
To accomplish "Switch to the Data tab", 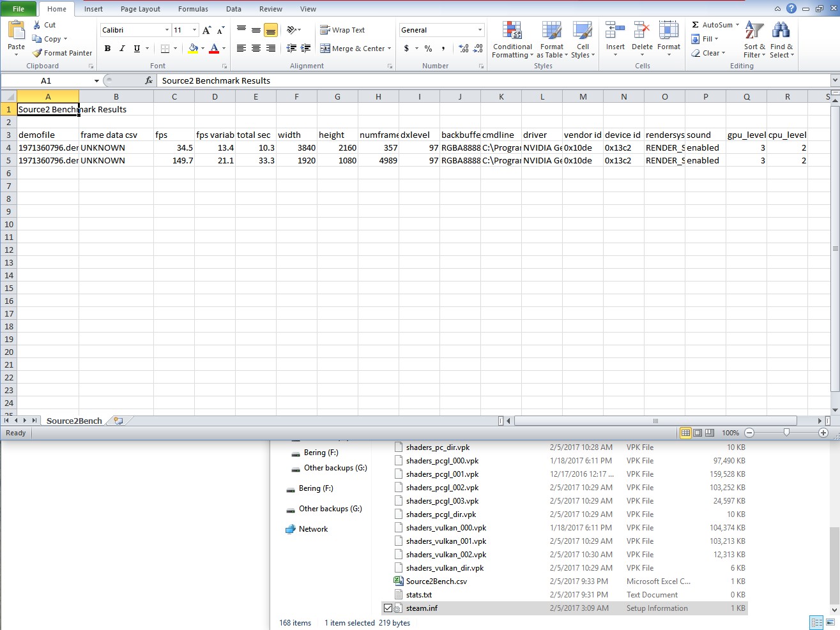I will (x=234, y=9).
